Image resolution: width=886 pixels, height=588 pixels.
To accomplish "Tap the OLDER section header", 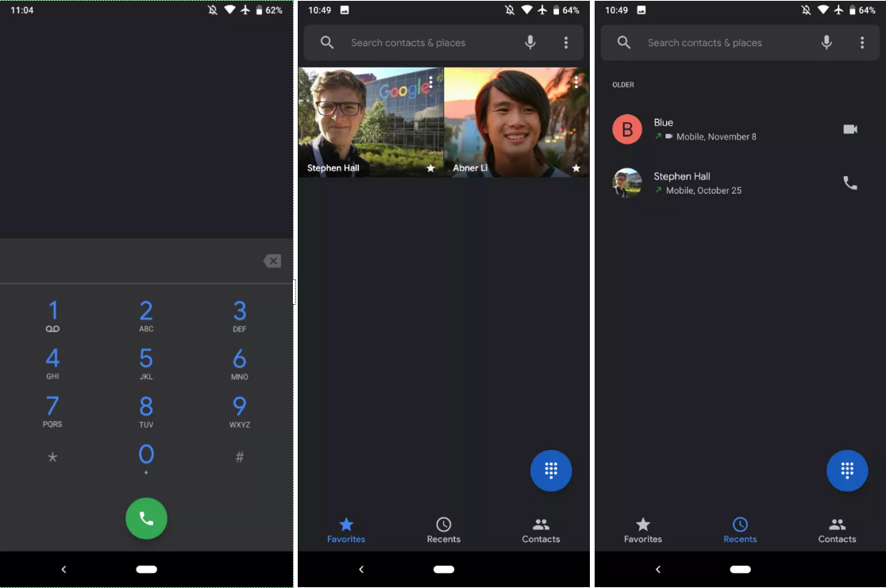I will [x=622, y=85].
